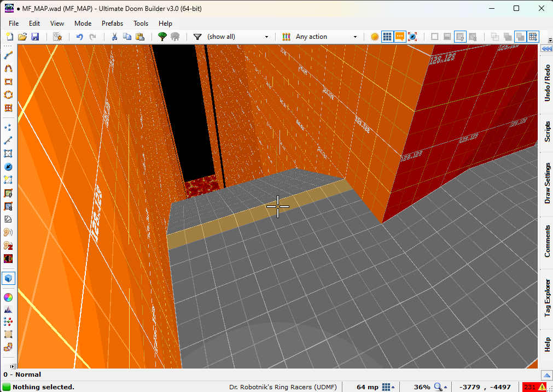Collapse the side panel double-arrow button
Viewport: 553px width, 392px height.
[x=546, y=49]
